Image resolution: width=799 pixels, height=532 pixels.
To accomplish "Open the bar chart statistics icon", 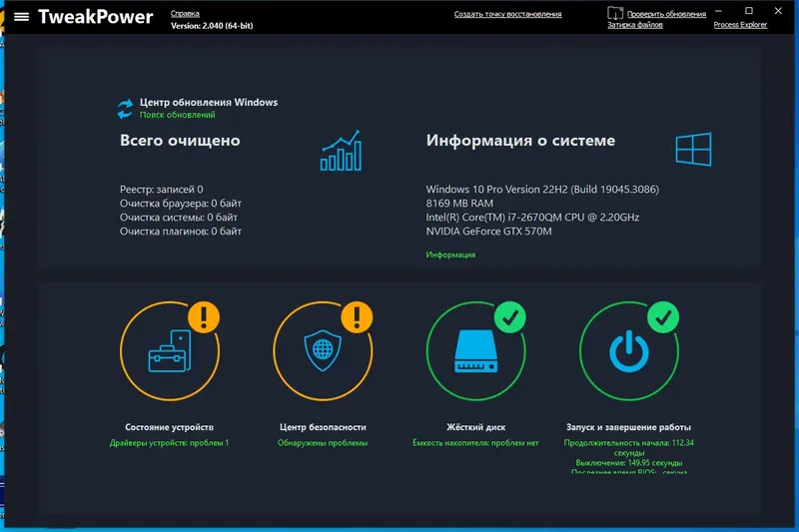I will coord(341,151).
